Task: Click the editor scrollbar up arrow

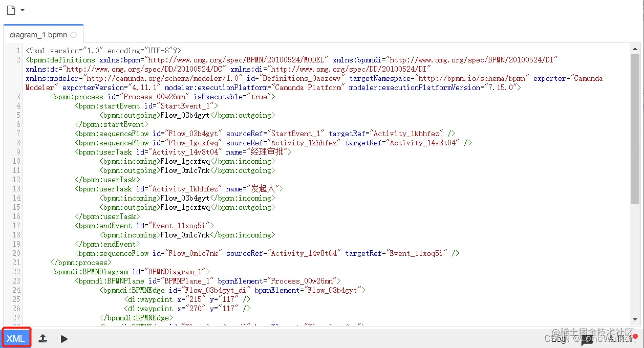Action: click(x=635, y=49)
